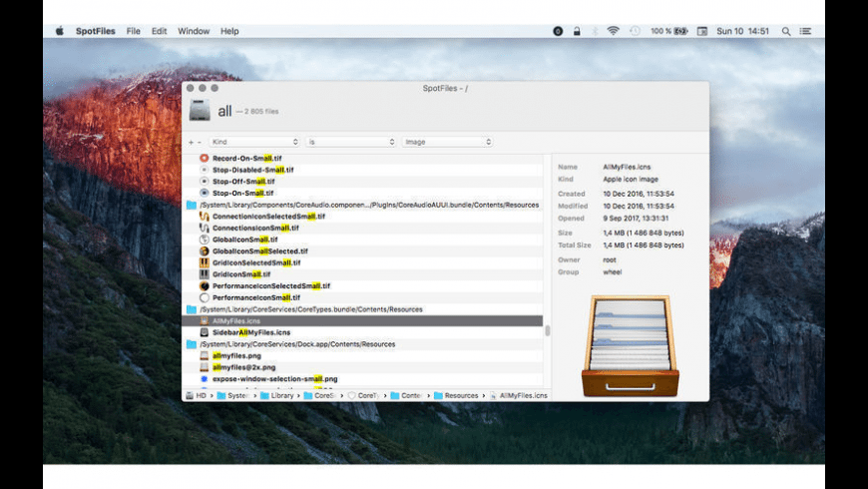The height and width of the screenshot is (489, 868).
Task: Click the Opened date 9 Sep 2017
Action: point(636,219)
